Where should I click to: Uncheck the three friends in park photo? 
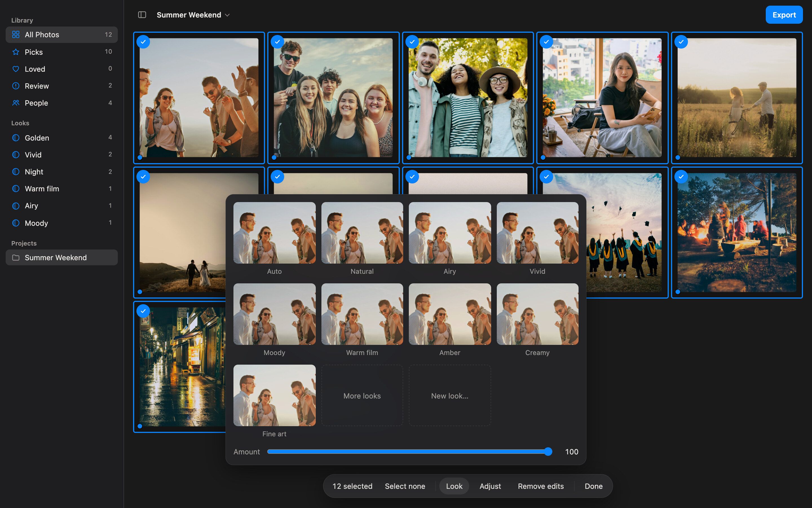(412, 42)
